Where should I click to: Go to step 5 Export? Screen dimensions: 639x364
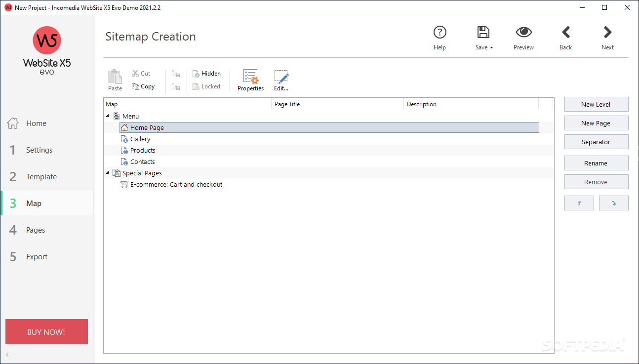(47, 257)
